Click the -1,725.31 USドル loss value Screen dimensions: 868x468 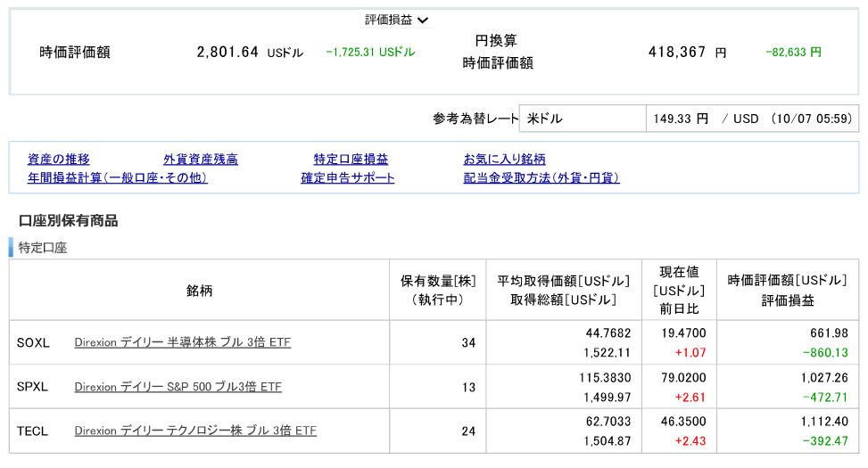370,52
